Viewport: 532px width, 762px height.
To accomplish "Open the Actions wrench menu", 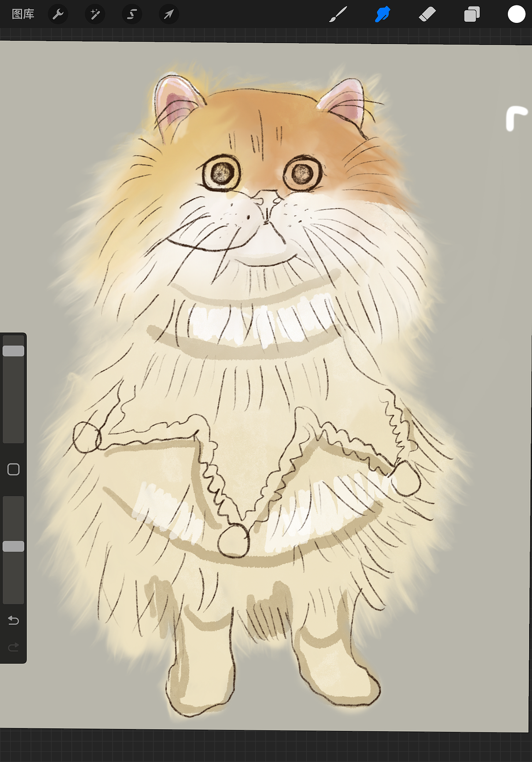I will (58, 15).
